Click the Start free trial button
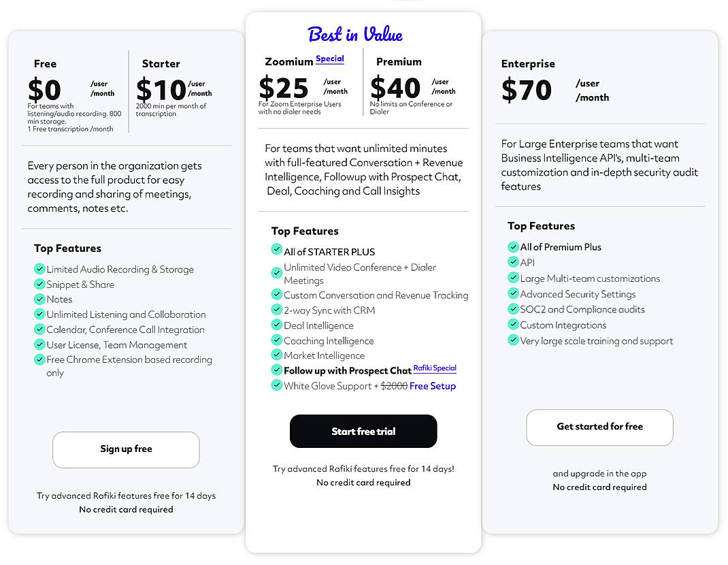The height and width of the screenshot is (565, 728). tap(363, 431)
